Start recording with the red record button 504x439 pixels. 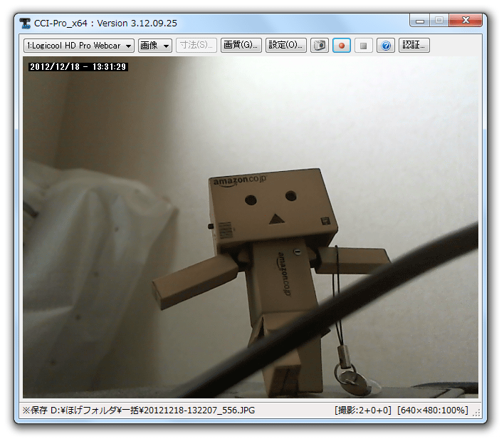click(x=342, y=46)
